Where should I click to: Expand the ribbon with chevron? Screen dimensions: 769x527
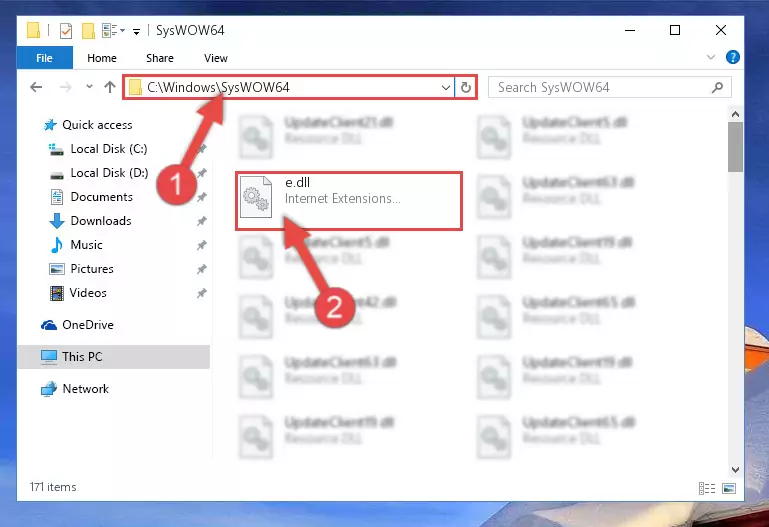tap(711, 57)
